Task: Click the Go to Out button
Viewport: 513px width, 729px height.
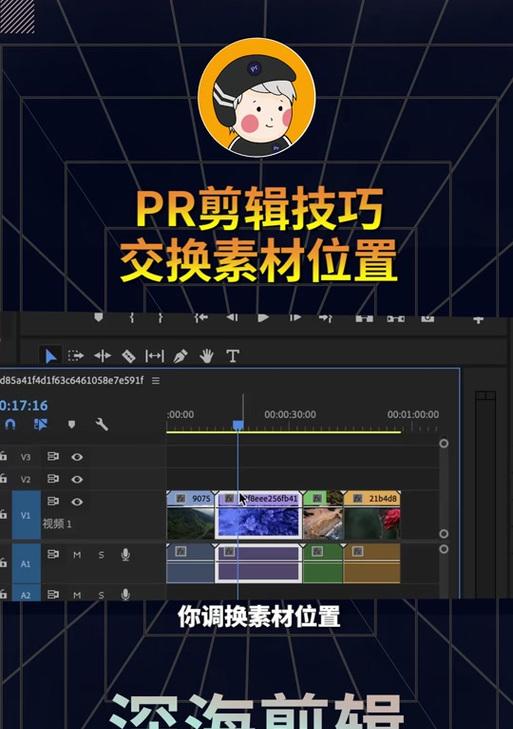Action: (326, 318)
